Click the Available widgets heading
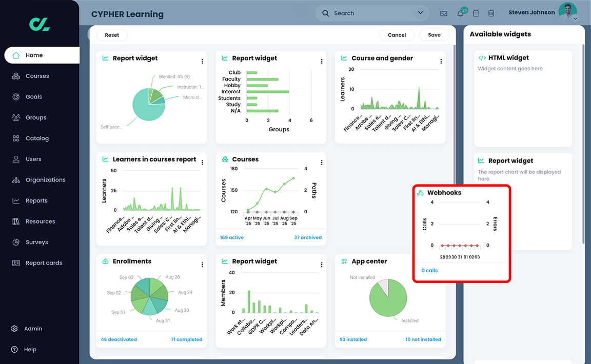591x364 pixels. [x=500, y=34]
